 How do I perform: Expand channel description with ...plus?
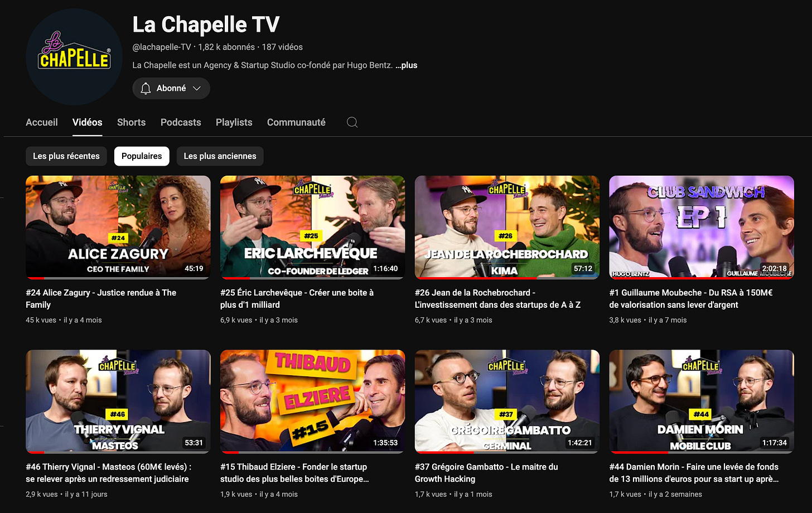point(407,65)
